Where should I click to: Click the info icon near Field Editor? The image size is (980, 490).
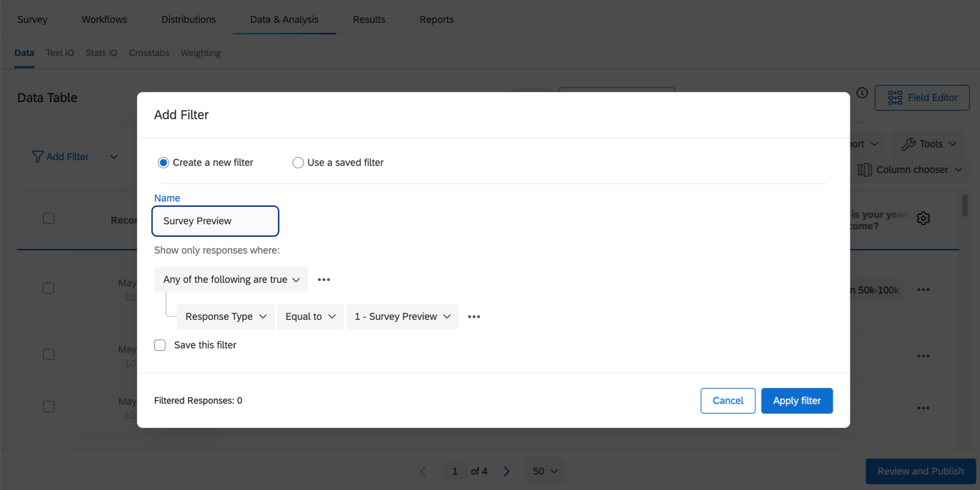point(862,93)
